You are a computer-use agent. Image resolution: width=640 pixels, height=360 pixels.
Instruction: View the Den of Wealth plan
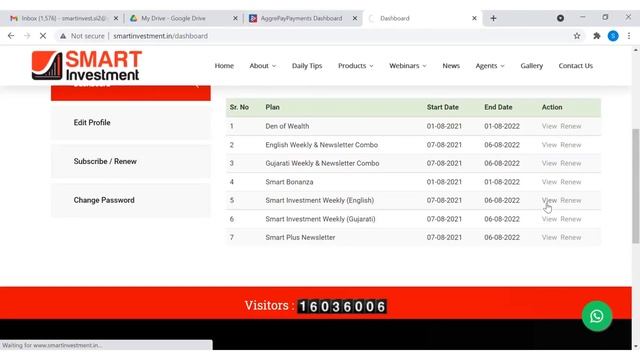pyautogui.click(x=549, y=126)
